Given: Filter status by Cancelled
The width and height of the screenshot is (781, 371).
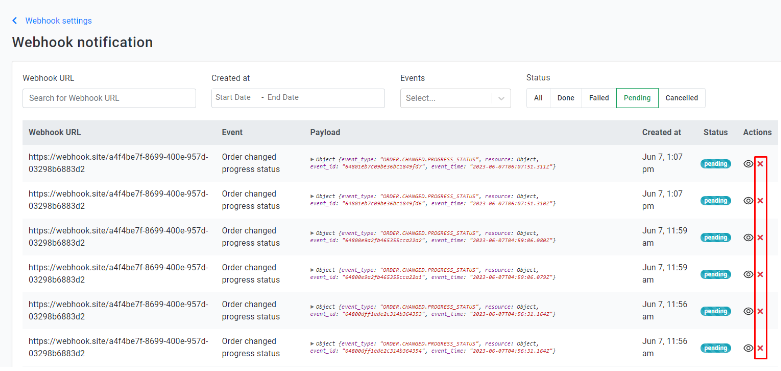Looking at the screenshot, I should (681, 98).
